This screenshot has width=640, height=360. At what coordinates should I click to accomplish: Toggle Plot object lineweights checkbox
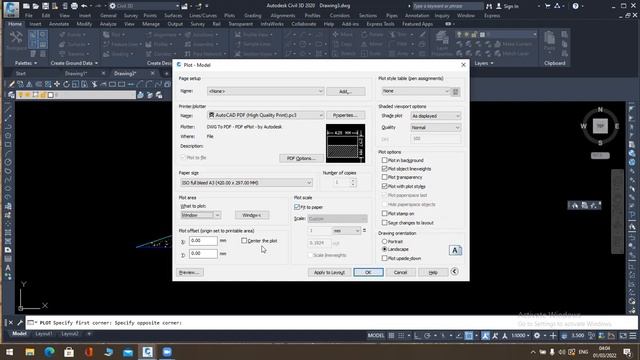384,169
